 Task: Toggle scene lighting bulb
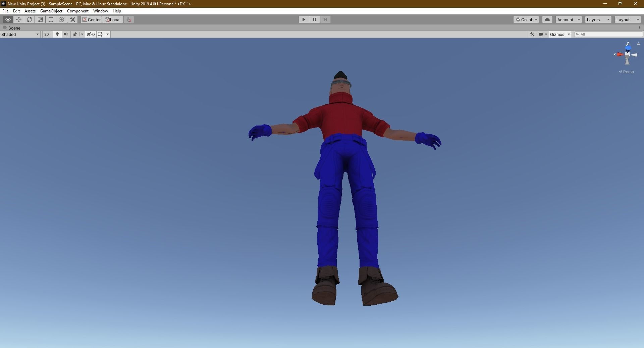(x=57, y=34)
